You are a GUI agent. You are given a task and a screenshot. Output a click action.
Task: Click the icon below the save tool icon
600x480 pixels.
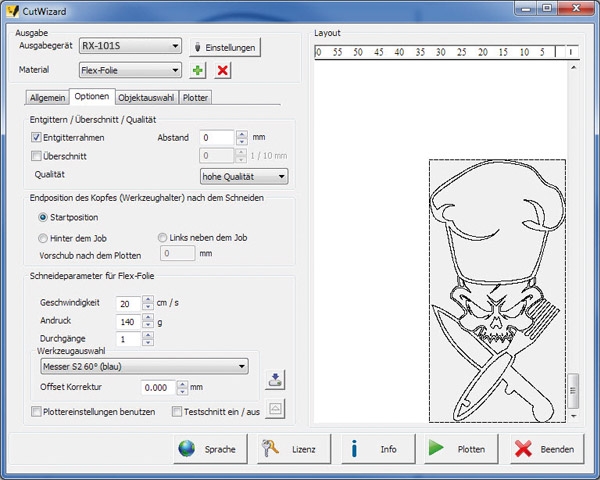275,405
